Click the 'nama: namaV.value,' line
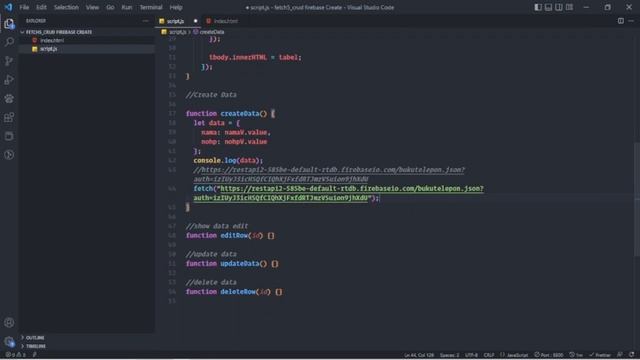Image resolution: width=640 pixels, height=360 pixels. [236, 132]
